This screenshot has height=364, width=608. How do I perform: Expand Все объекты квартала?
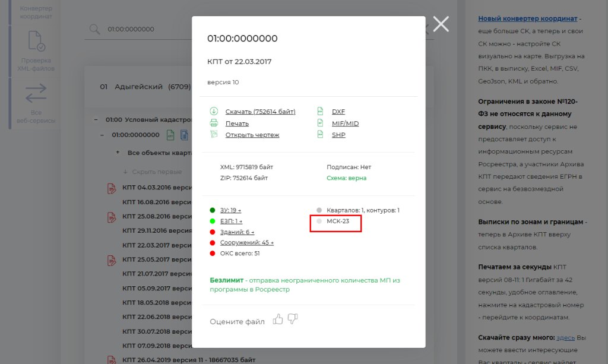point(118,153)
